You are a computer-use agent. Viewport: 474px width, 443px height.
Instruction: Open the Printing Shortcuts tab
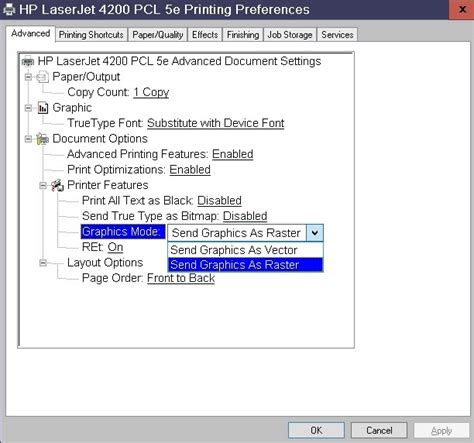tap(91, 35)
